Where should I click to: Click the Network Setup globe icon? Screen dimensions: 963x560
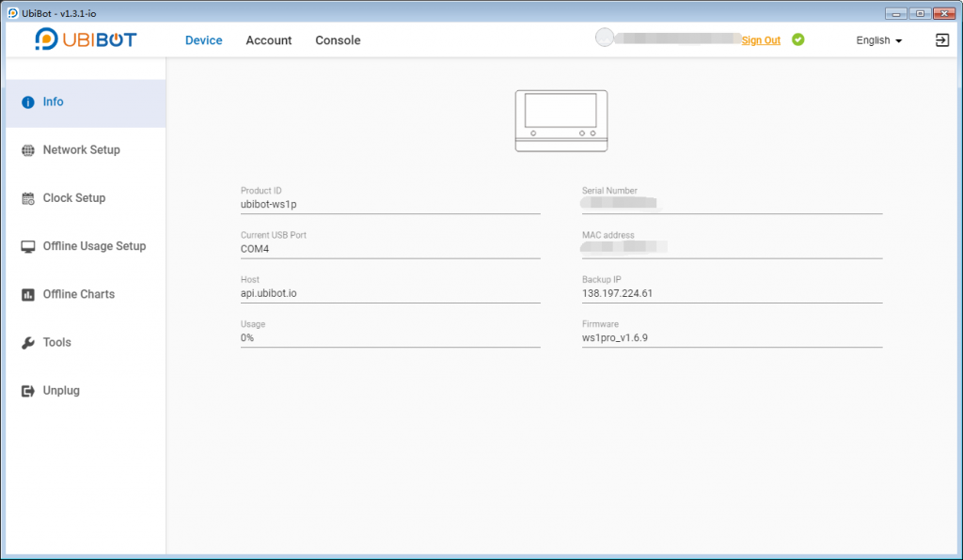click(x=27, y=150)
